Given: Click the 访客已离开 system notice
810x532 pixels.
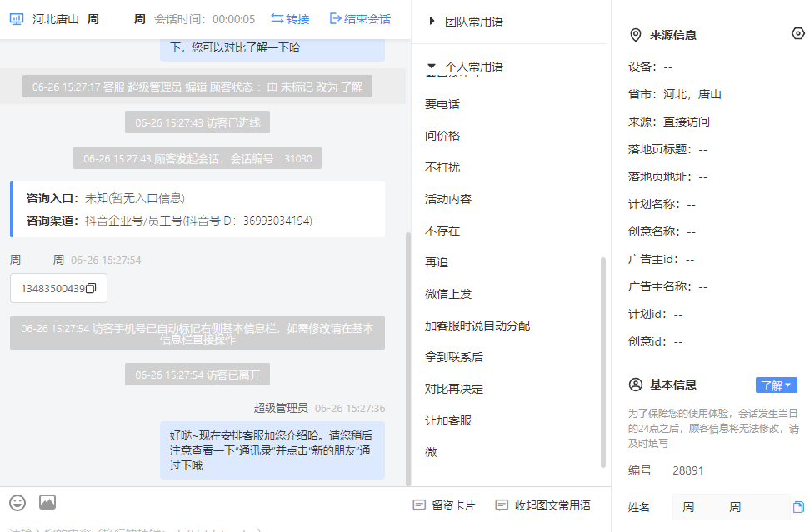Looking at the screenshot, I should [x=197, y=375].
